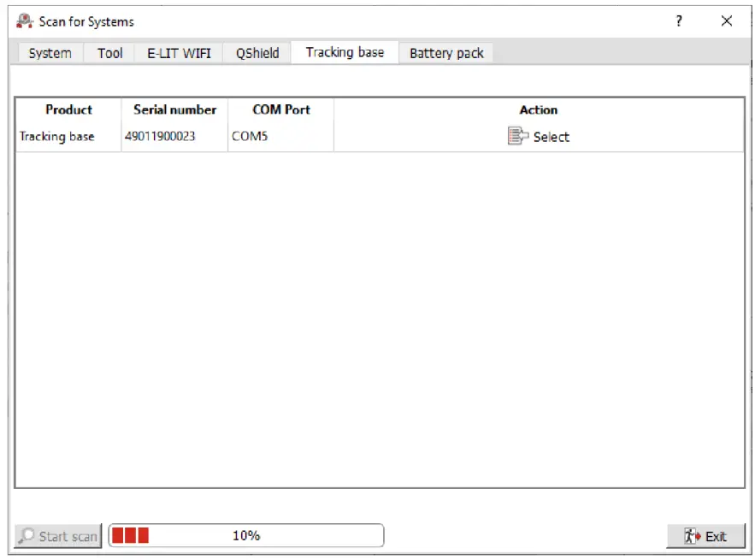
Task: Select the Select link in the Action column
Action: (551, 136)
